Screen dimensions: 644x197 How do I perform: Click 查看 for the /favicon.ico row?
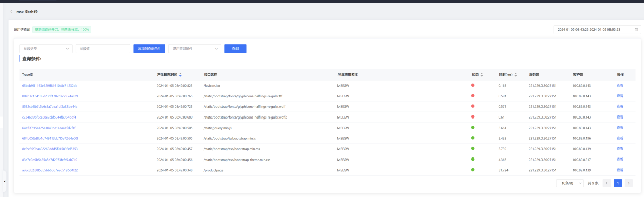coord(620,85)
